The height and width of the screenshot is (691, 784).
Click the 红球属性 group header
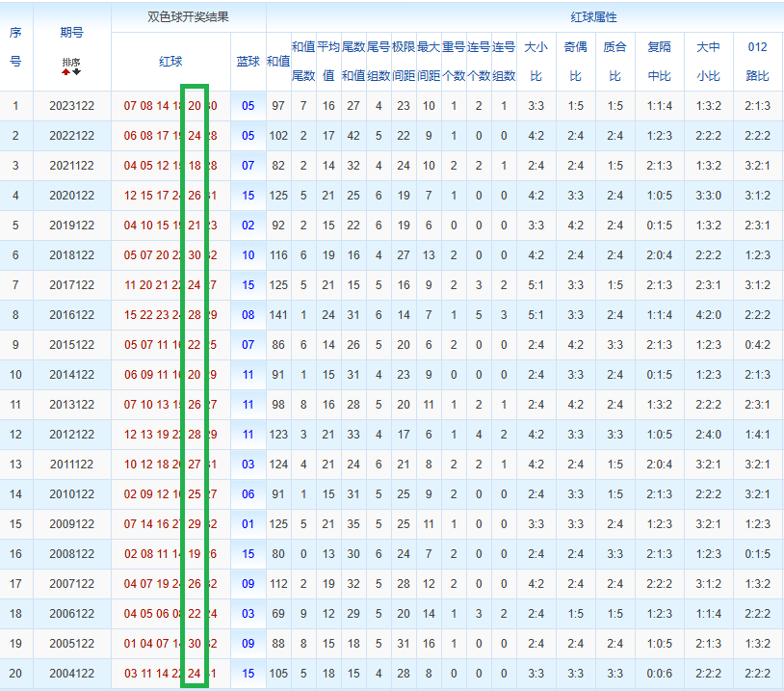tap(593, 17)
